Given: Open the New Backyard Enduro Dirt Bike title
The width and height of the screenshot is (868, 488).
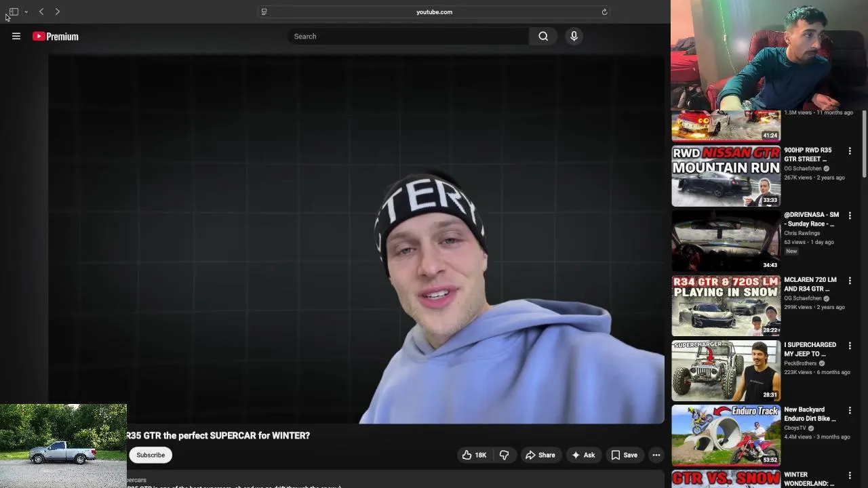Looking at the screenshot, I should coord(810,414).
